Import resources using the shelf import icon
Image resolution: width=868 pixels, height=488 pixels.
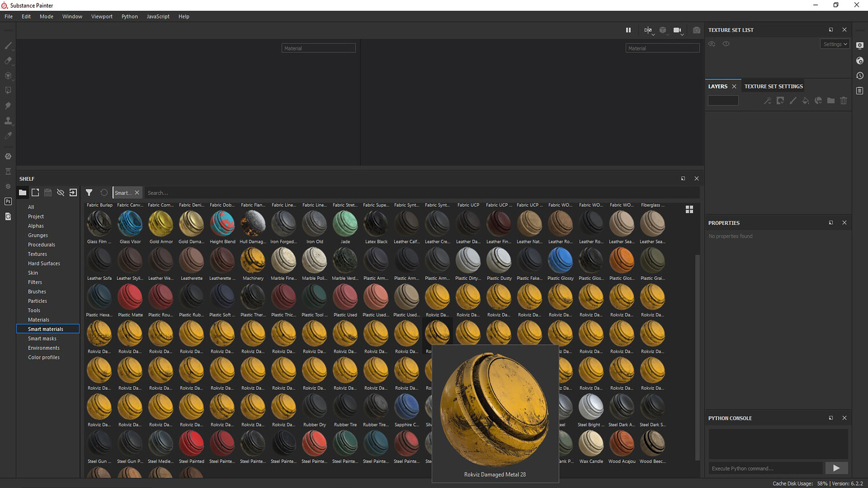pos(73,193)
